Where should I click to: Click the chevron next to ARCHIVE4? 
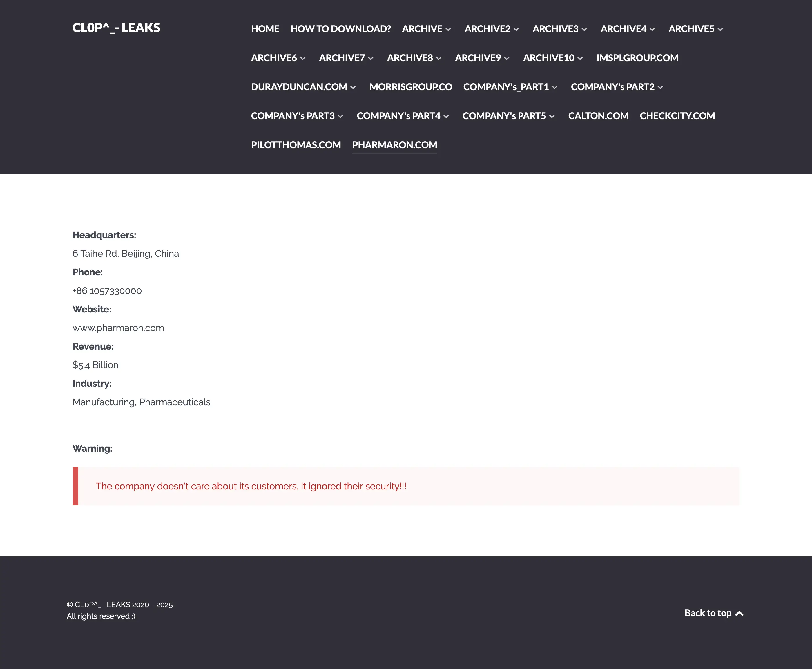pos(652,29)
